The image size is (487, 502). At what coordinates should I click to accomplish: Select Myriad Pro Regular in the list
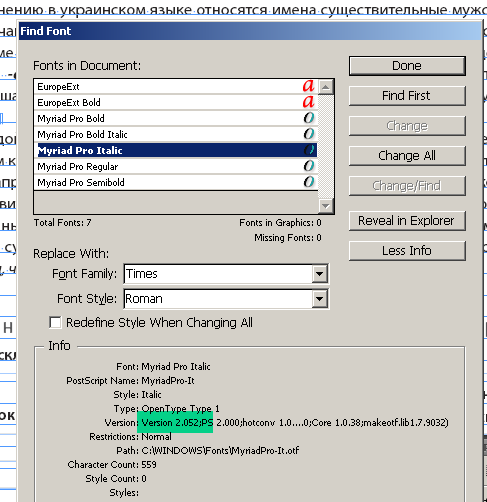click(176, 166)
